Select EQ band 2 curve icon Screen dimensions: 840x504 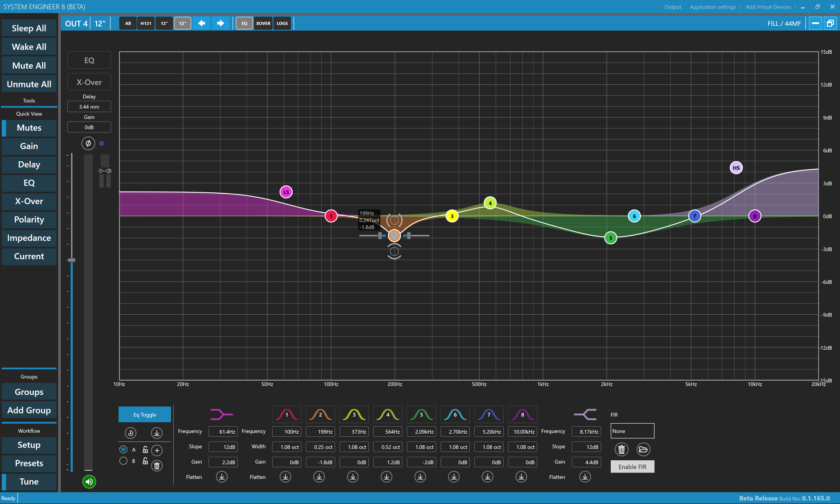click(x=321, y=414)
